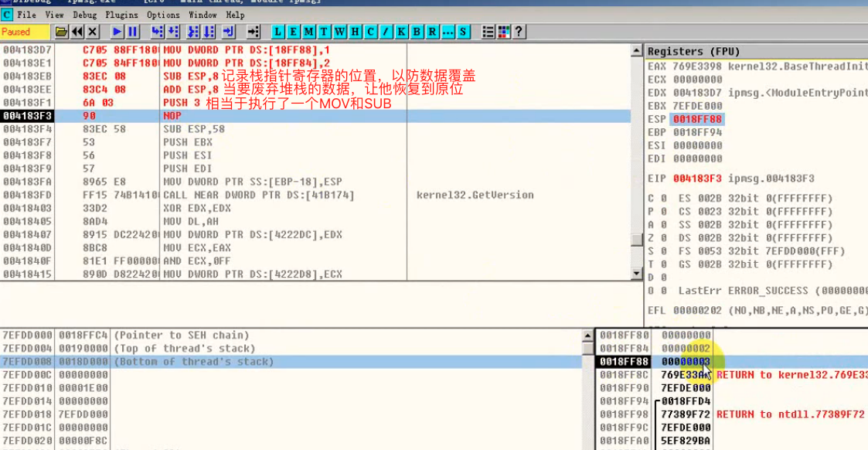This screenshot has width=868, height=450.
Task: Open the Plugins menu
Action: point(122,15)
